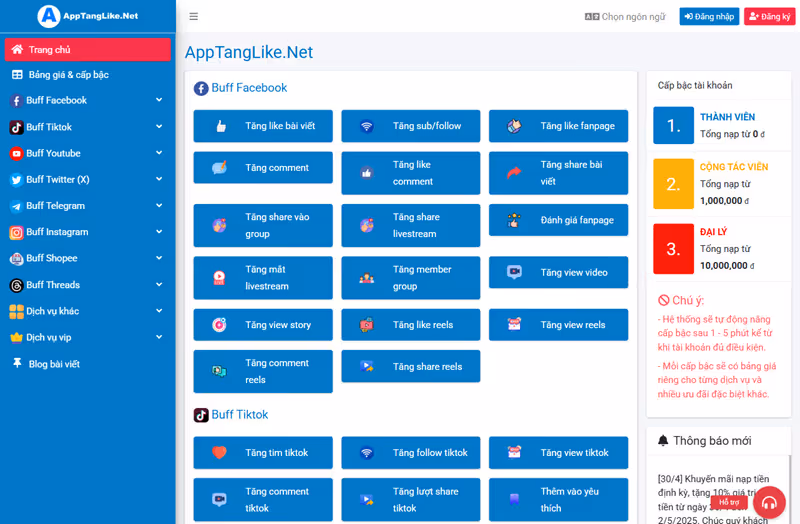This screenshot has height=524, width=800.
Task: Click the table icon beside Bảng giá & cấp bậc
Action: coord(17,74)
